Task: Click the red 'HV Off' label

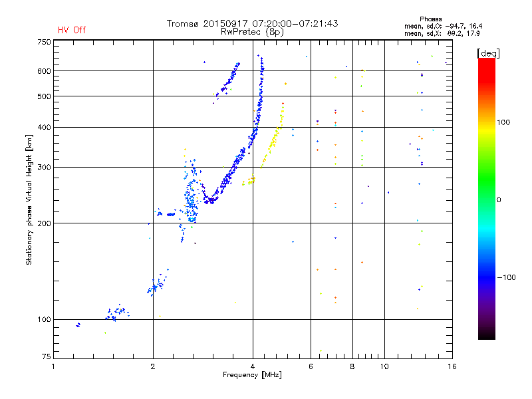Action: 72,30
